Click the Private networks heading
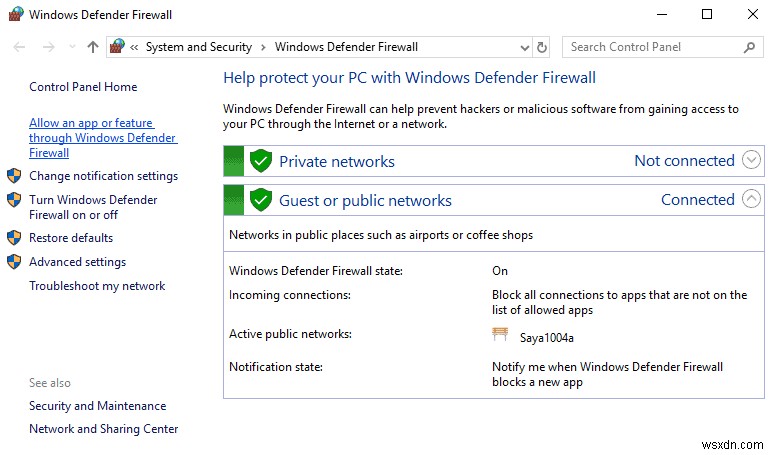775x455 pixels. point(337,162)
